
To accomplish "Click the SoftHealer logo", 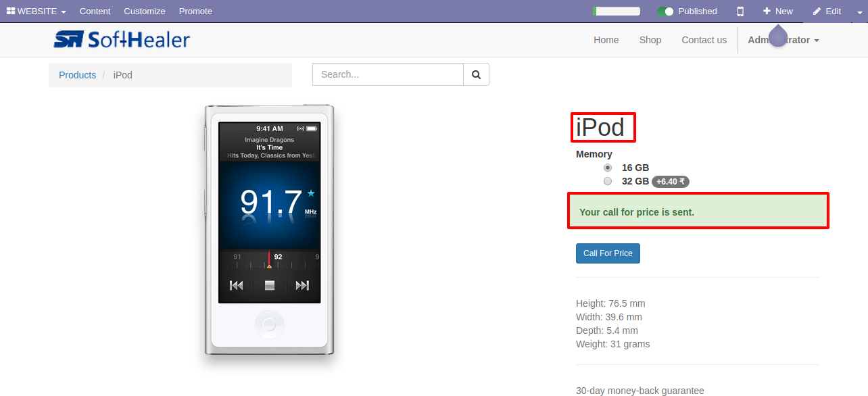I will pos(122,40).
